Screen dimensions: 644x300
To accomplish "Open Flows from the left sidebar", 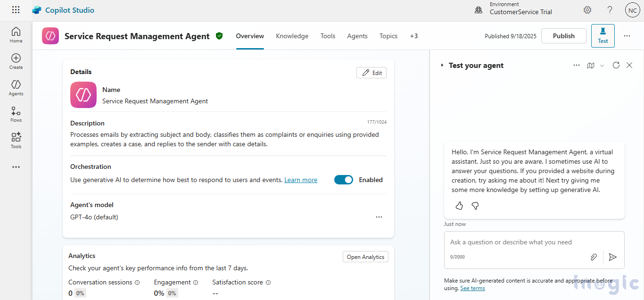I will 16,114.
